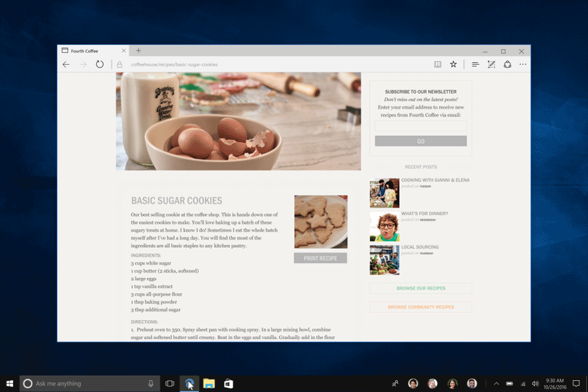588x392 pixels.
Task: Open Reading view in Edge
Action: pyautogui.click(x=437, y=64)
